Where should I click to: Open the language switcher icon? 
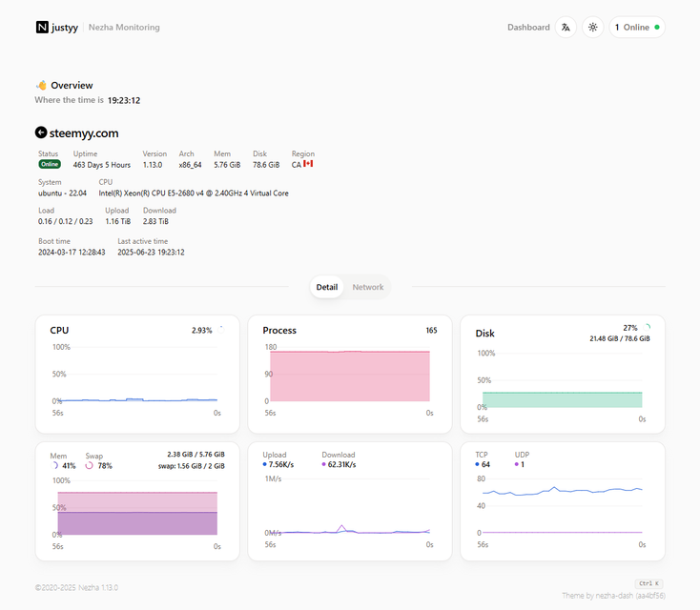pyautogui.click(x=566, y=28)
